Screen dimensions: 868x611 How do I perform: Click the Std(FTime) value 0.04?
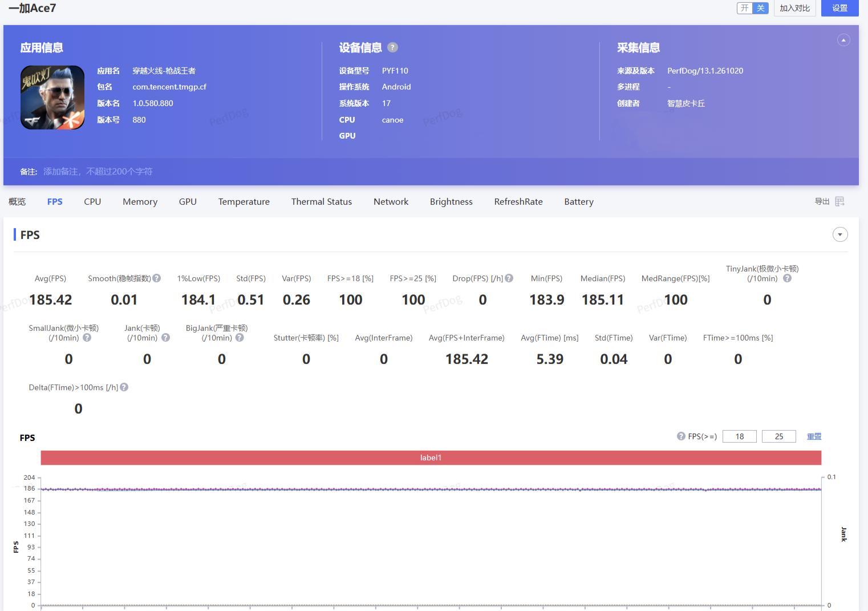coord(614,359)
